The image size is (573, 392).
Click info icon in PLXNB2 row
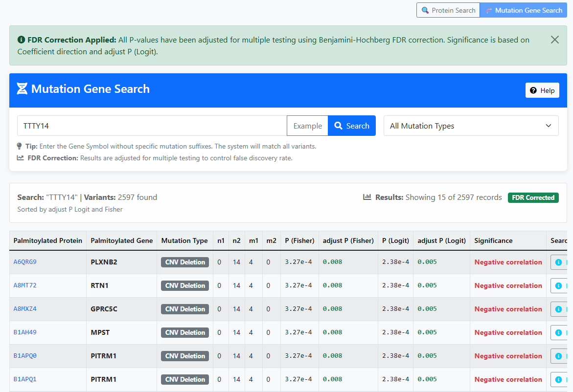pyautogui.click(x=558, y=262)
